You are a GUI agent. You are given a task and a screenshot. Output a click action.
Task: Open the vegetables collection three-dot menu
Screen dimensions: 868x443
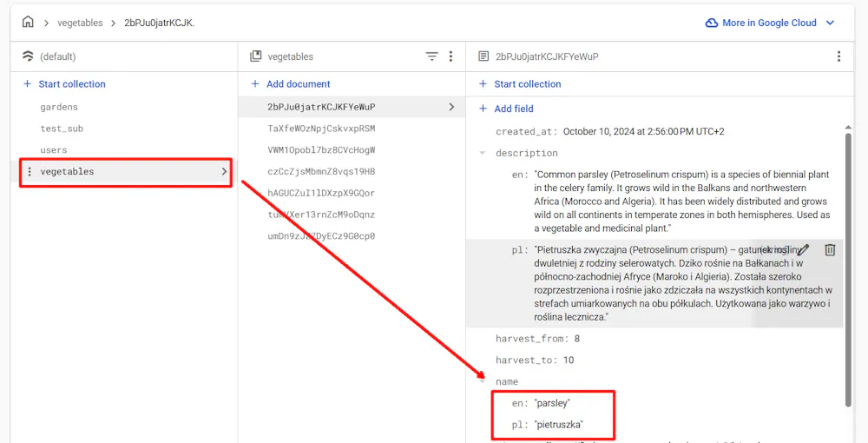(x=450, y=56)
